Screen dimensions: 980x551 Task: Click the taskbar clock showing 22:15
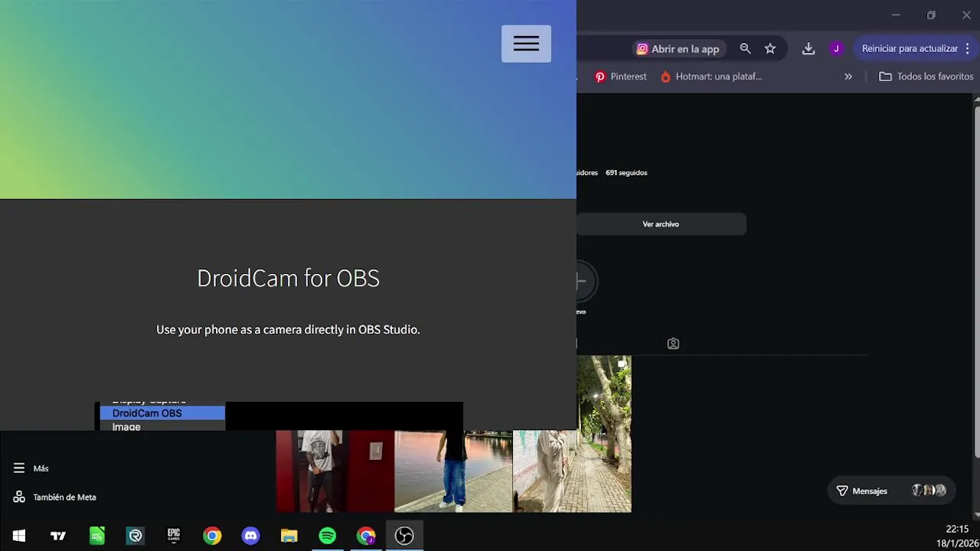point(957,530)
